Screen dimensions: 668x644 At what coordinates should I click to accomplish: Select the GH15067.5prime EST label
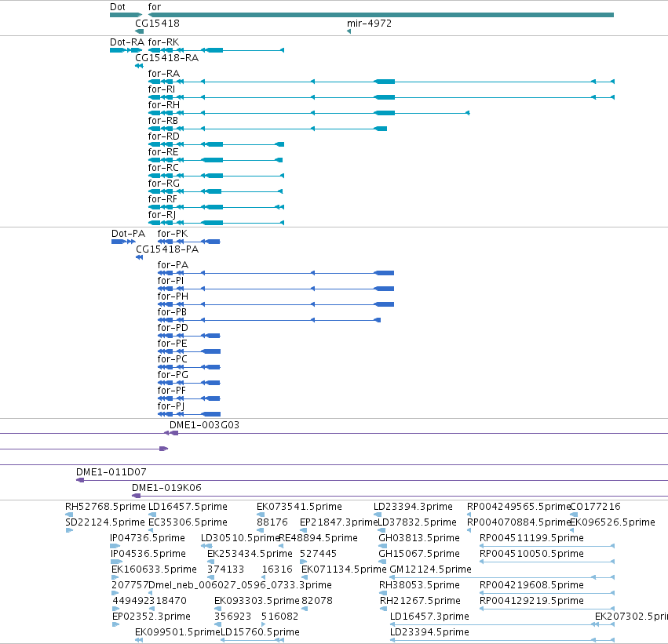419,555
